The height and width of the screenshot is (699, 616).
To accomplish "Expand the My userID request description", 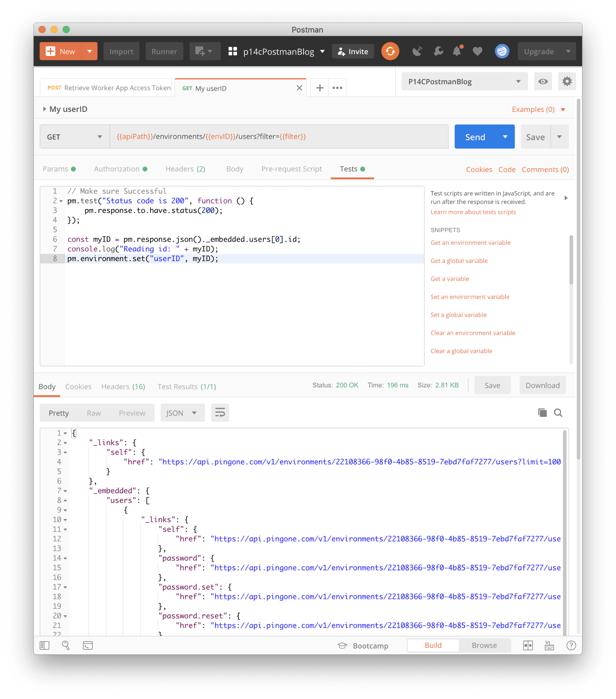I will 44,109.
